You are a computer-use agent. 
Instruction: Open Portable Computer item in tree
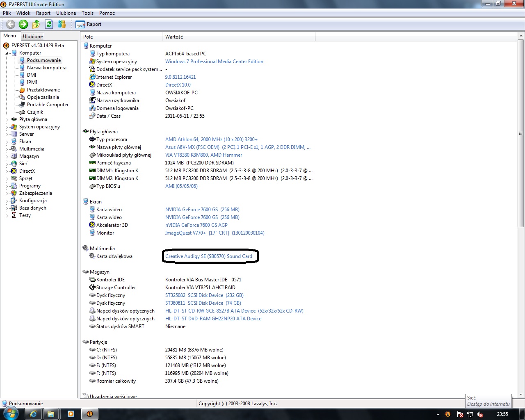[48, 105]
